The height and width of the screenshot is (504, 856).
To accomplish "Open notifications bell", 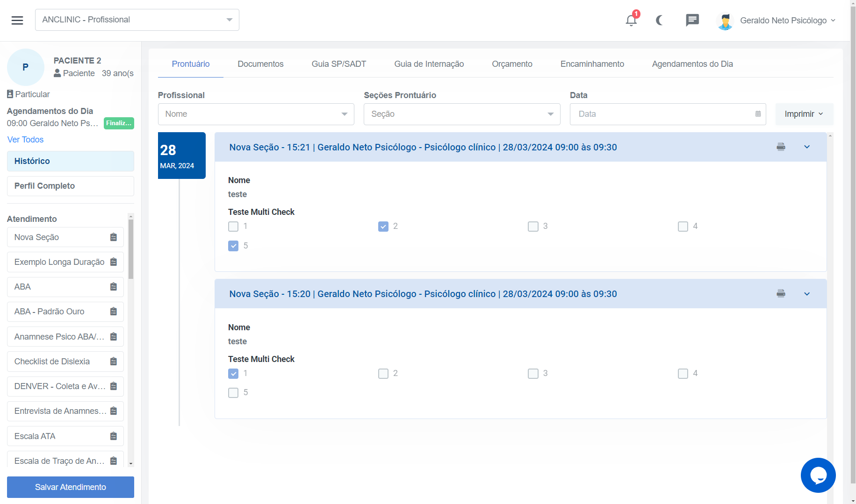I will (x=631, y=20).
